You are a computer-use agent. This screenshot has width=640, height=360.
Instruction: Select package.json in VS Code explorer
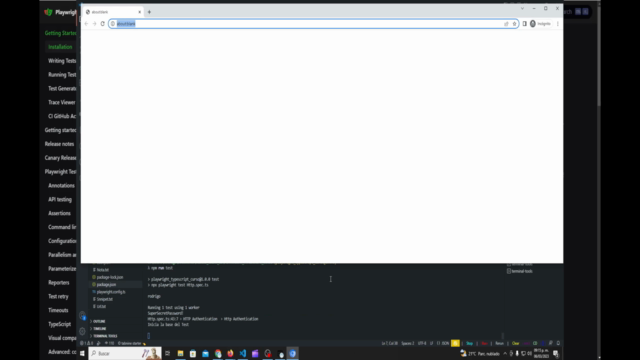click(107, 284)
